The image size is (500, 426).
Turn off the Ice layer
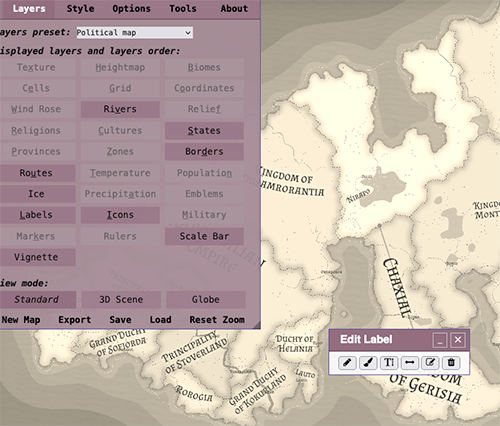coord(36,194)
